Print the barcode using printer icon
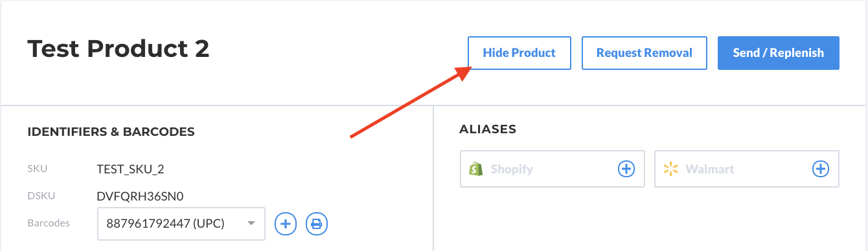Image resolution: width=868 pixels, height=251 pixels. click(317, 224)
